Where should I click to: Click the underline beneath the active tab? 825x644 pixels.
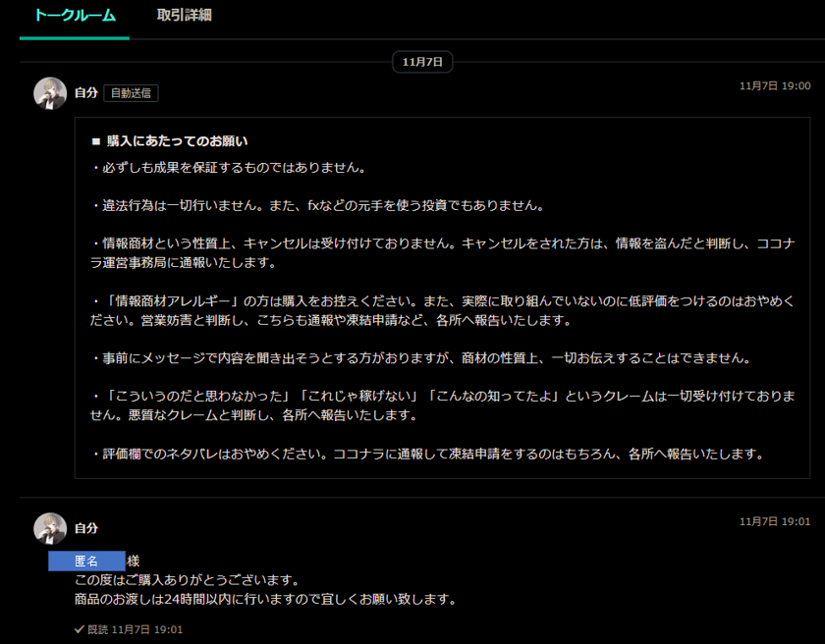(73, 36)
